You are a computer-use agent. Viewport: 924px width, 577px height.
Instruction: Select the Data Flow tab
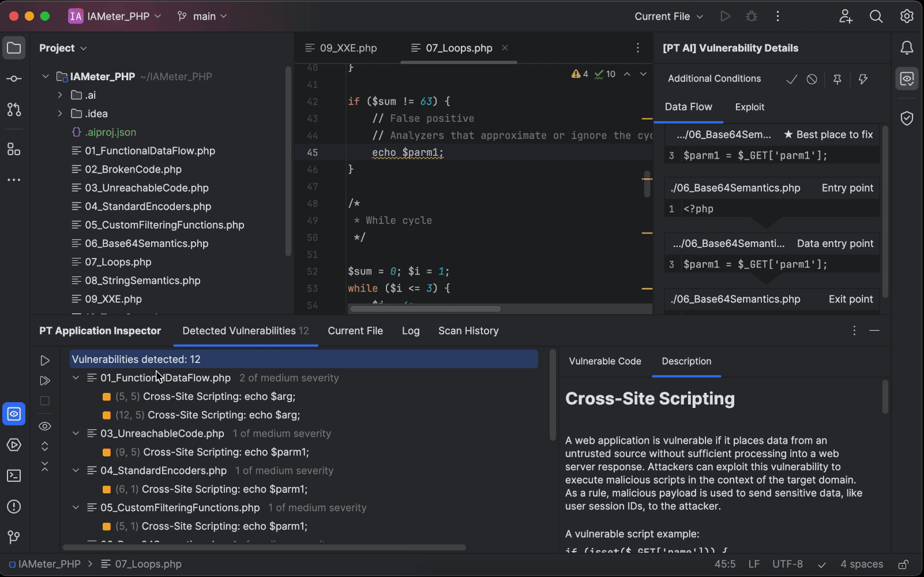688,107
